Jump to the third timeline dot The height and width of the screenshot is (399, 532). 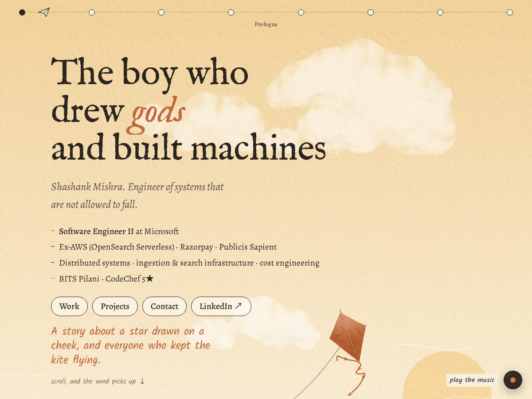tap(161, 12)
